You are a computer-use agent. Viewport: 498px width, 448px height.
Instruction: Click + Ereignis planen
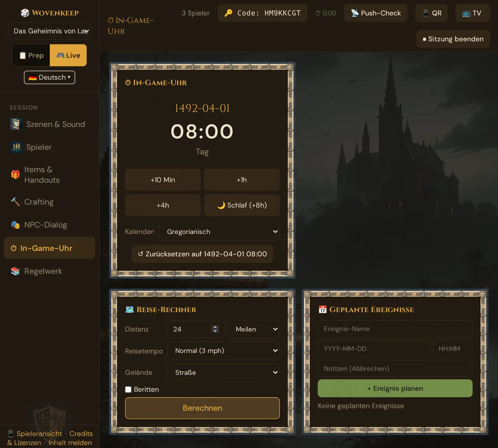(x=395, y=388)
